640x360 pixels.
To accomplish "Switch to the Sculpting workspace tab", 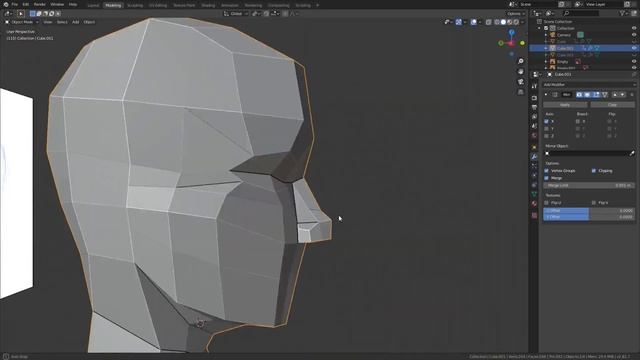I will (135, 5).
